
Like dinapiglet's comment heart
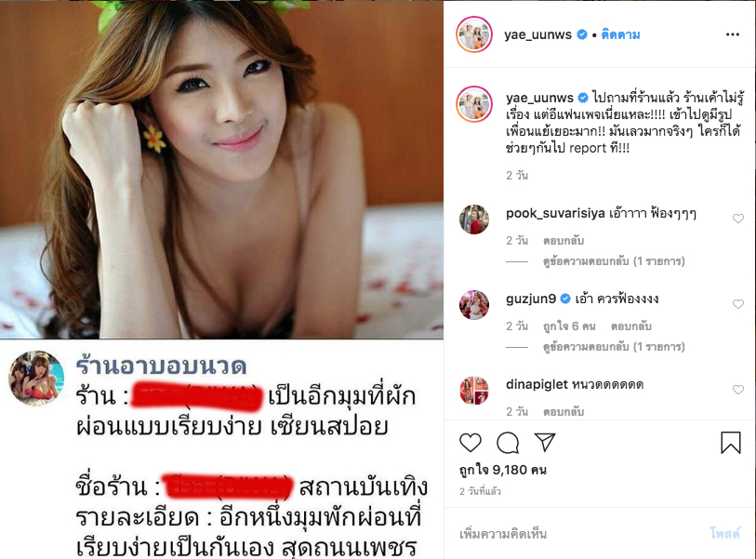click(x=738, y=389)
